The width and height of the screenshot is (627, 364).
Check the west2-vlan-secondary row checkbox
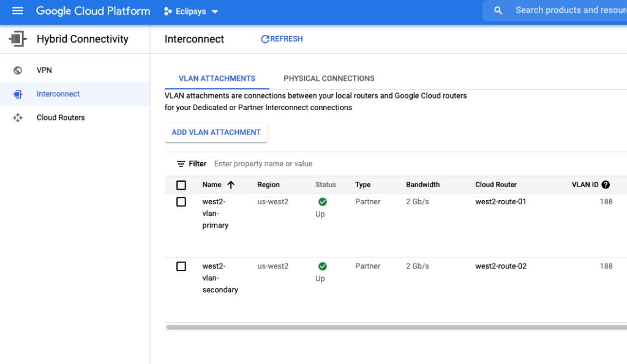[x=181, y=266]
